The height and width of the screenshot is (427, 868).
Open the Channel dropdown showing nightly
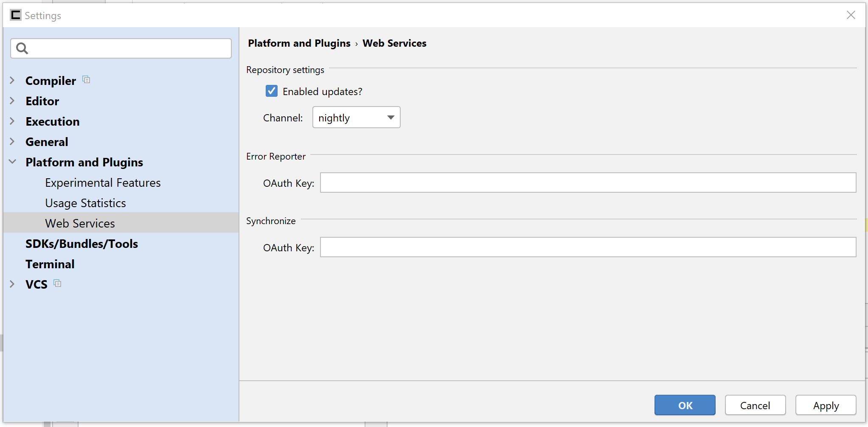356,118
